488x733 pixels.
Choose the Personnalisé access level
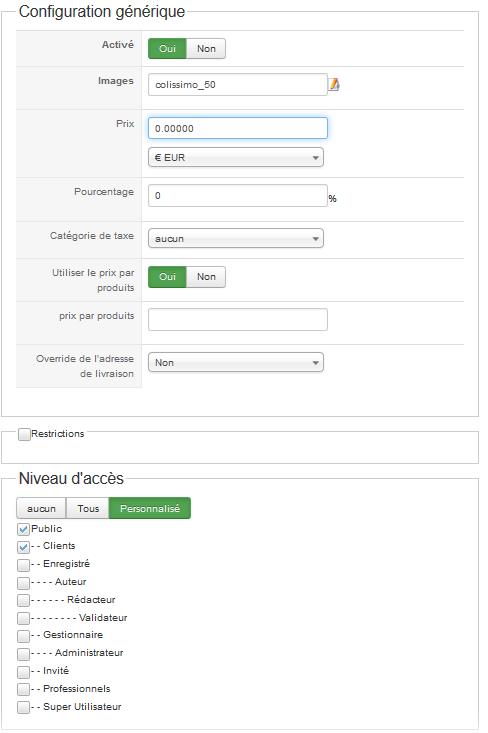pyautogui.click(x=150, y=508)
